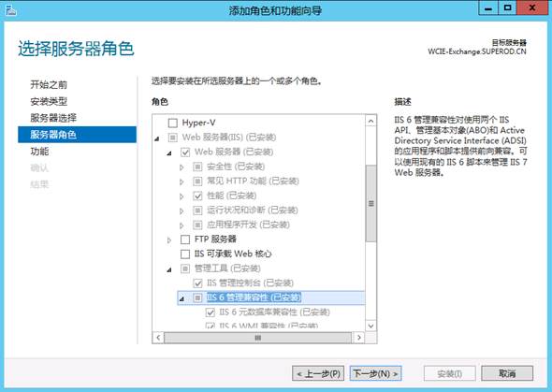
Task: Toggle the 性能 (已安装) checkbox
Action: (197, 196)
